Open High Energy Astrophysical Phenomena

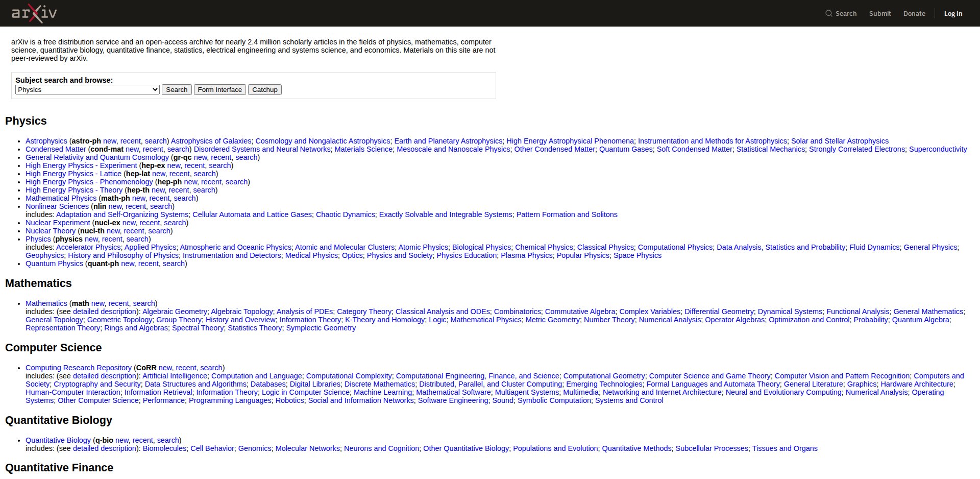tap(570, 141)
